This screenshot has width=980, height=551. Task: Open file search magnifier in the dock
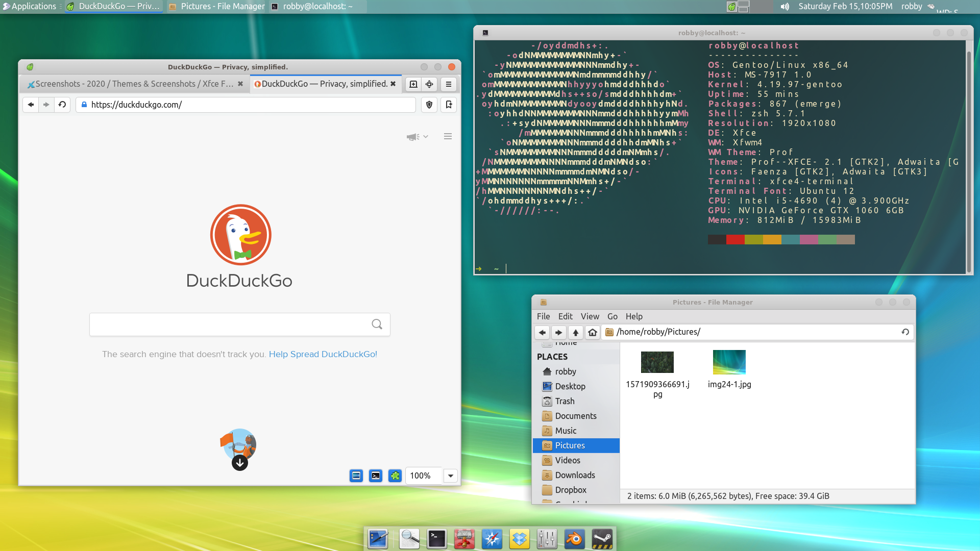[409, 539]
